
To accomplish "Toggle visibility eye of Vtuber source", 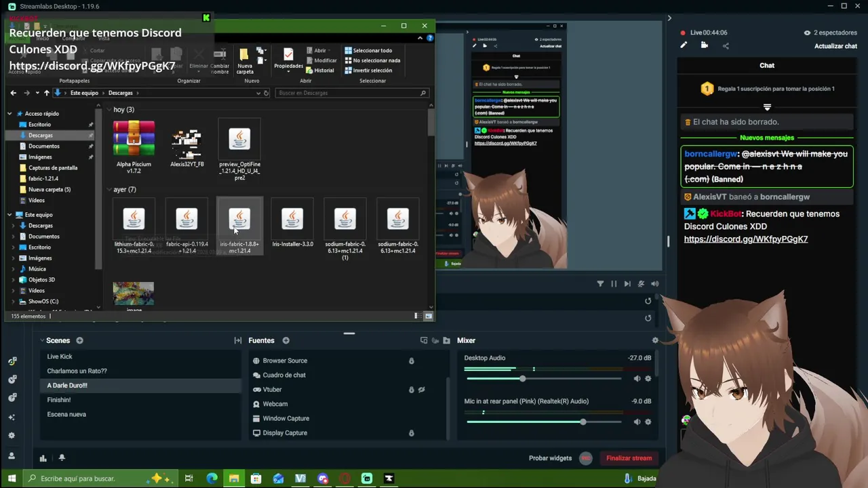I will pos(421,390).
